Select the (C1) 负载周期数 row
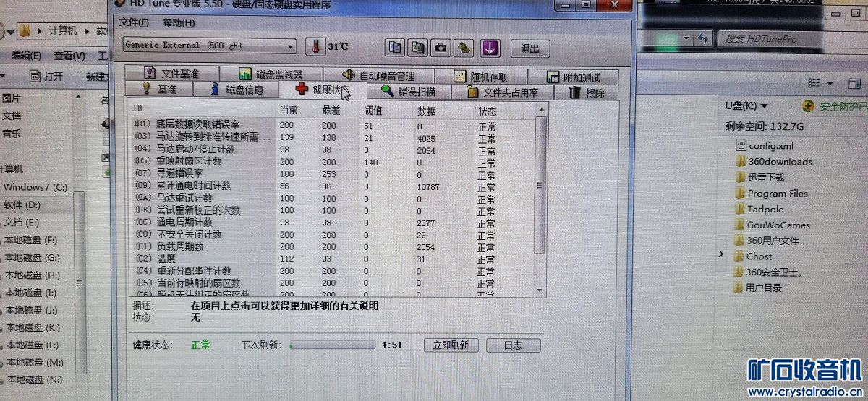868x401 pixels. pyautogui.click(x=333, y=246)
